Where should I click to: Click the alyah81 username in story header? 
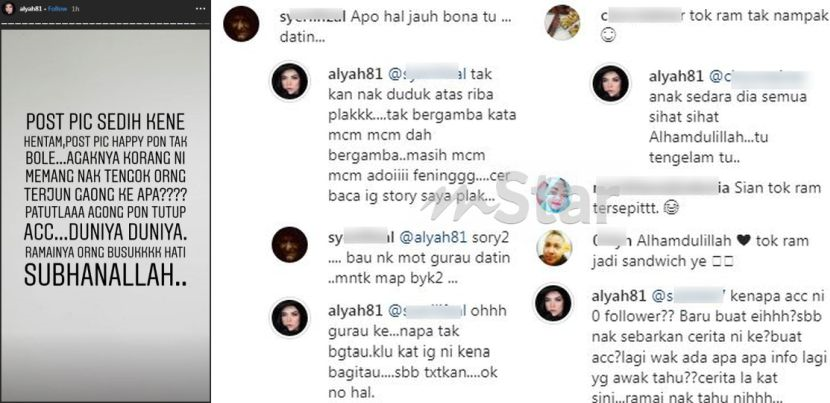click(32, 10)
